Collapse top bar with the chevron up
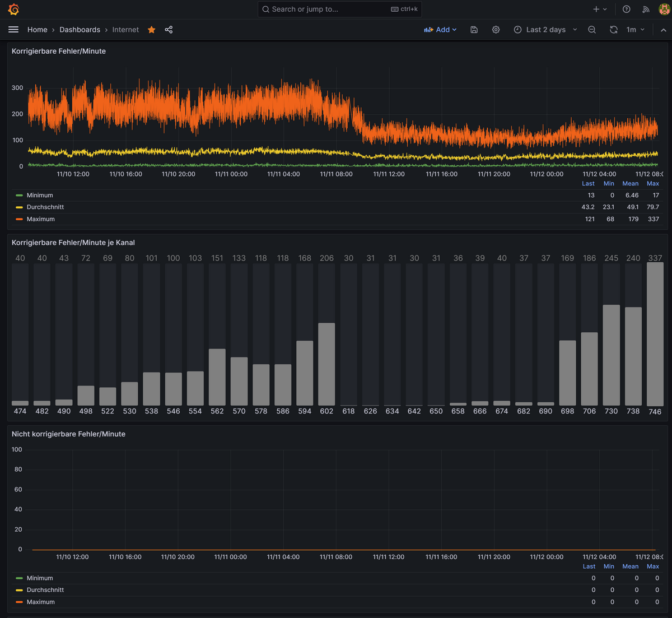Screen dimensions: 672x618 (664, 30)
